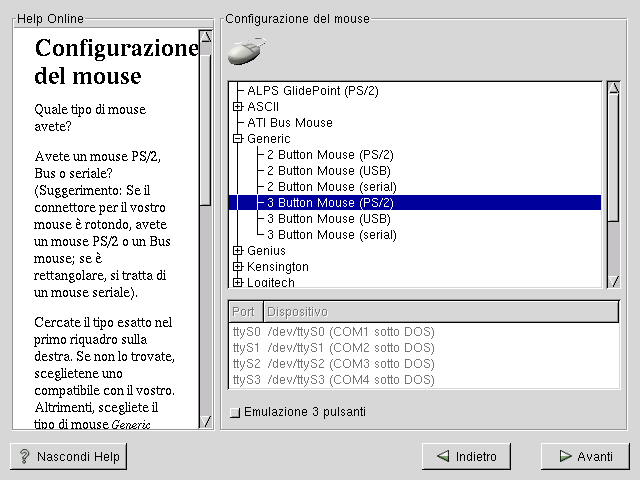The image size is (640, 480).
Task: Select ttyS0 /dev/ttyS0 port row
Action: 333,332
